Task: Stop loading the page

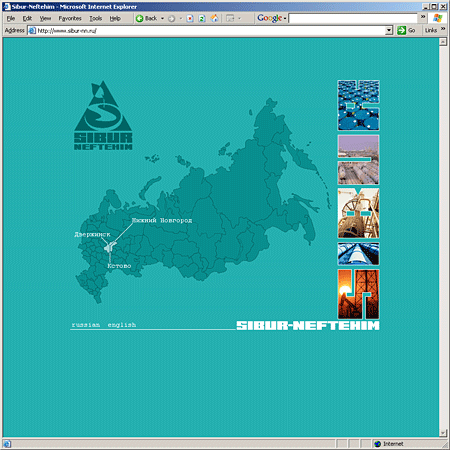Action: (190, 18)
